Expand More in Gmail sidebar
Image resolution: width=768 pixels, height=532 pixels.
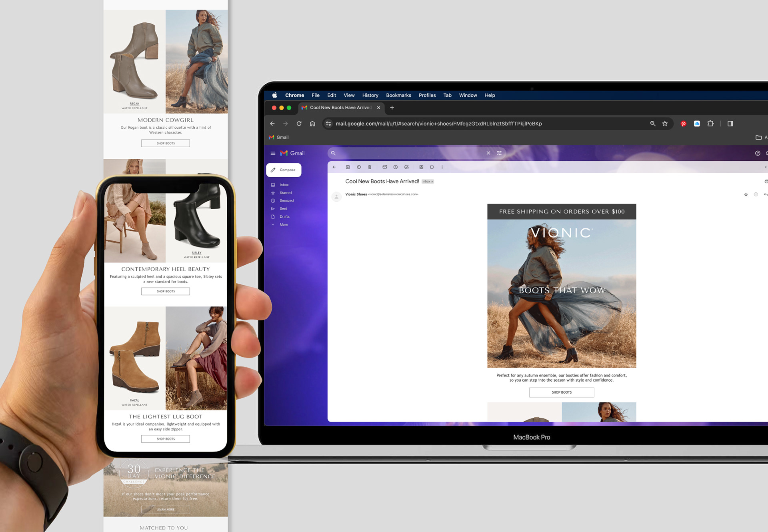pyautogui.click(x=284, y=224)
